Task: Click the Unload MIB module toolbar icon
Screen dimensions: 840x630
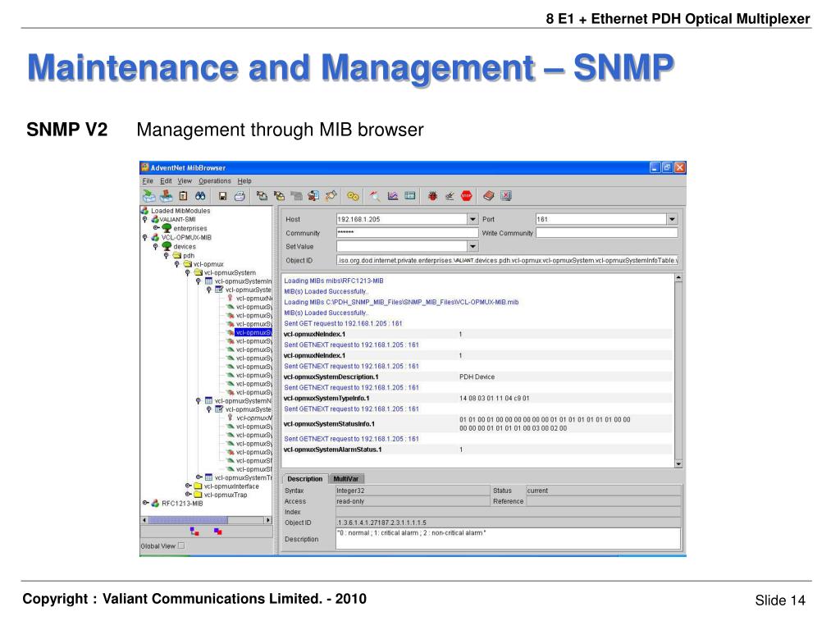Action: coord(166,196)
